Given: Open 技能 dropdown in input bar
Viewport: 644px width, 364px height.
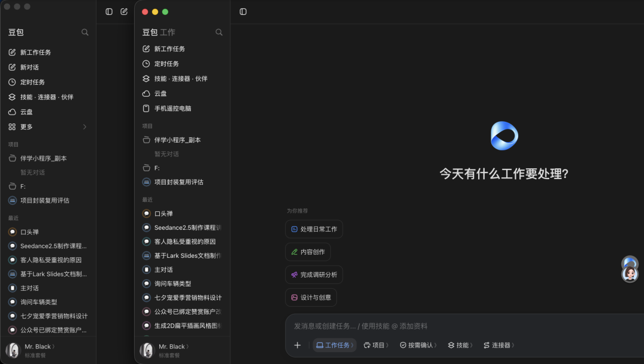Looking at the screenshot, I should [x=460, y=345].
